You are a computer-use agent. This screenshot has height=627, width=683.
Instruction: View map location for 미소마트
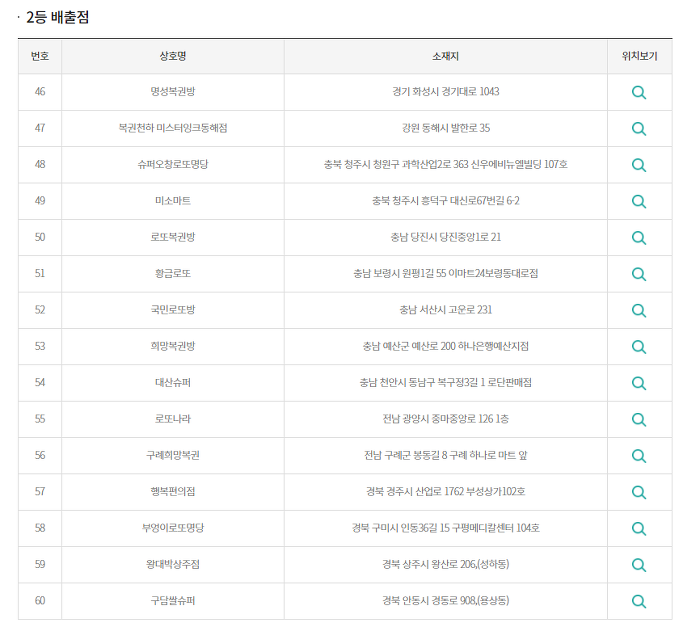coord(639,201)
